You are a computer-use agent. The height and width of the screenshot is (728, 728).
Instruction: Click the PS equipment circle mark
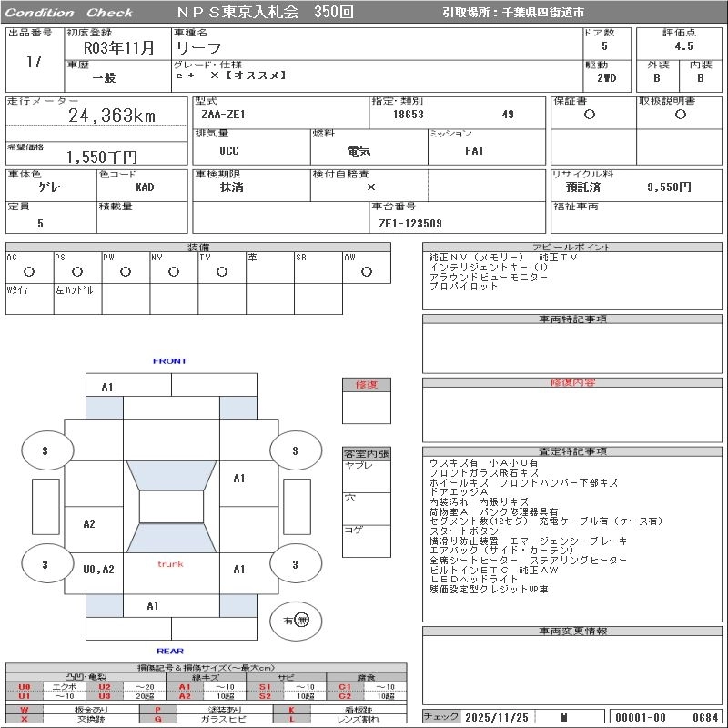77,271
